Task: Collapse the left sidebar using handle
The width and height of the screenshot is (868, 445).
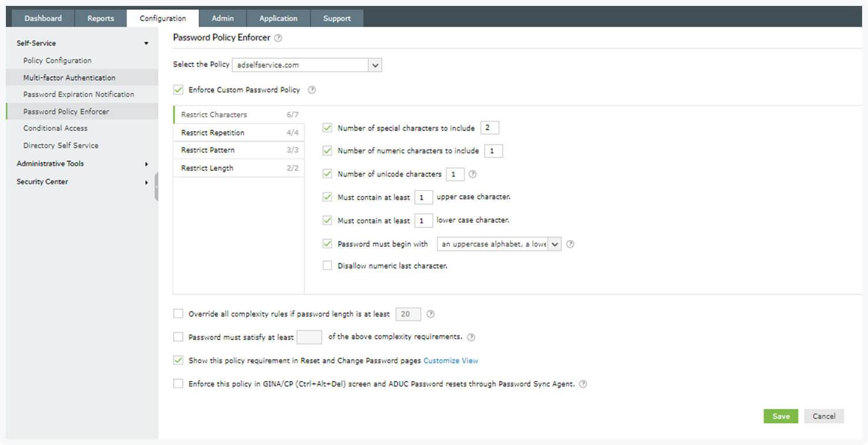Action: [156, 187]
